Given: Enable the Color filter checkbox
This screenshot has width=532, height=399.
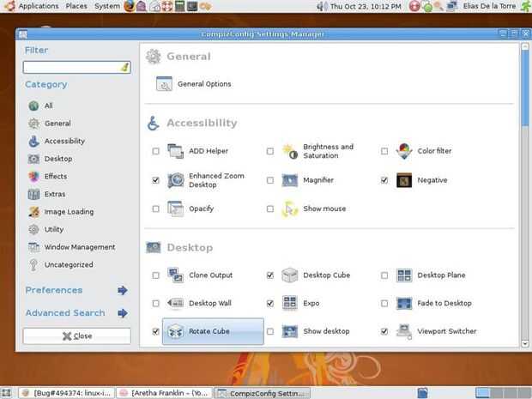Looking at the screenshot, I should coord(384,151).
